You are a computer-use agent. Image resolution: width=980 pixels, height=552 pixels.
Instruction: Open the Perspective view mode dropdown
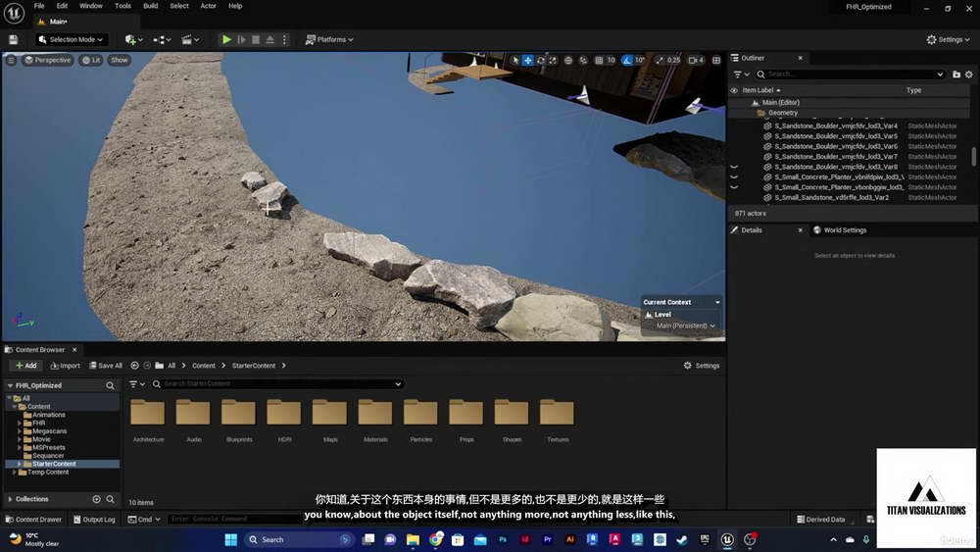click(x=47, y=60)
